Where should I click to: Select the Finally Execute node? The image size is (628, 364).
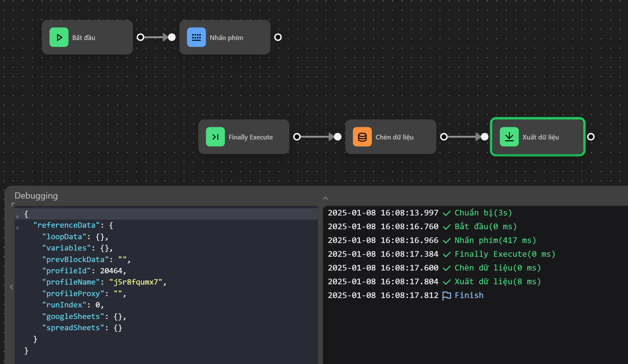[x=250, y=137]
